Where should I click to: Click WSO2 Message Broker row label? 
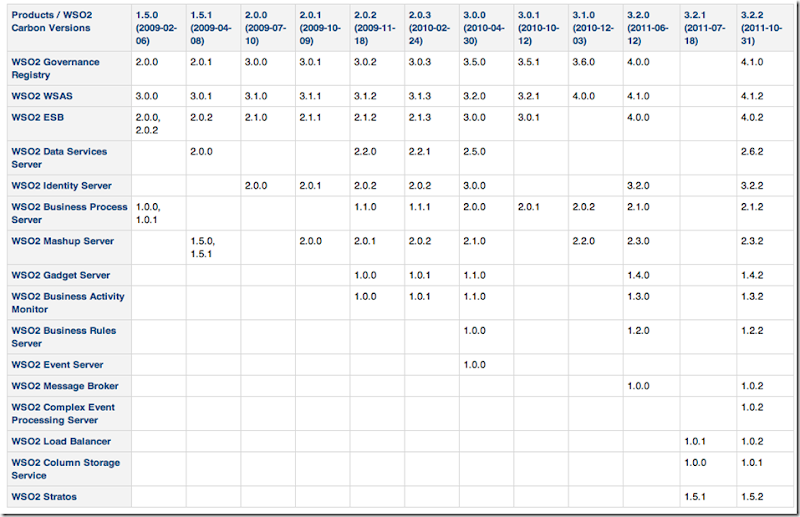65,386
